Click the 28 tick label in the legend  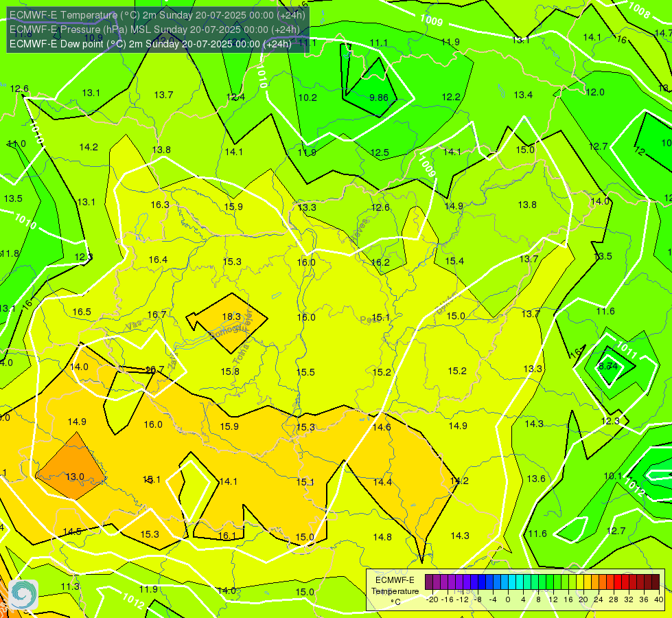614,599
